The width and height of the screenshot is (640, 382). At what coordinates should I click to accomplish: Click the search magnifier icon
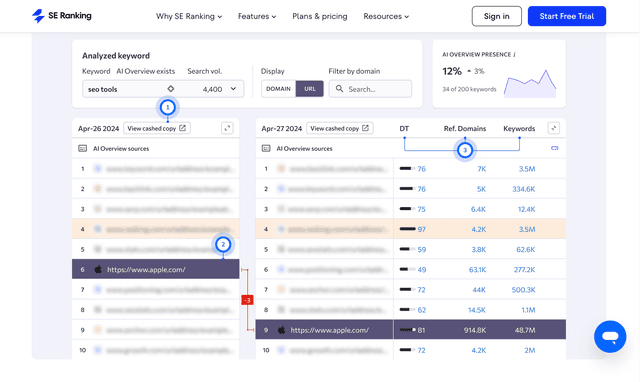339,89
